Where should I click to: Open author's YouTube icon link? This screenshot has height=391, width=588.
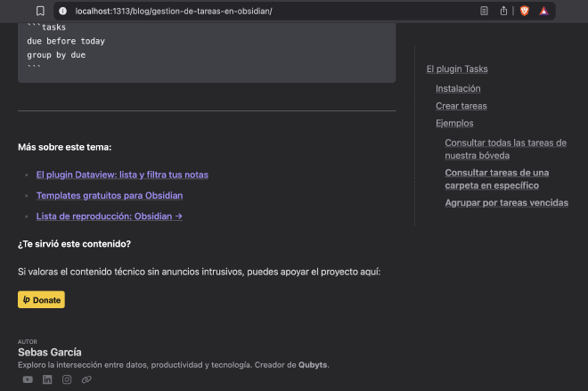tap(28, 379)
